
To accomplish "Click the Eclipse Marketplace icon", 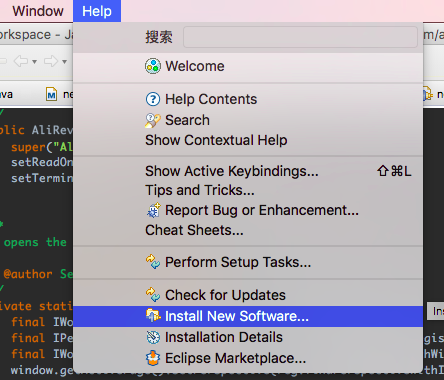I will click(153, 358).
